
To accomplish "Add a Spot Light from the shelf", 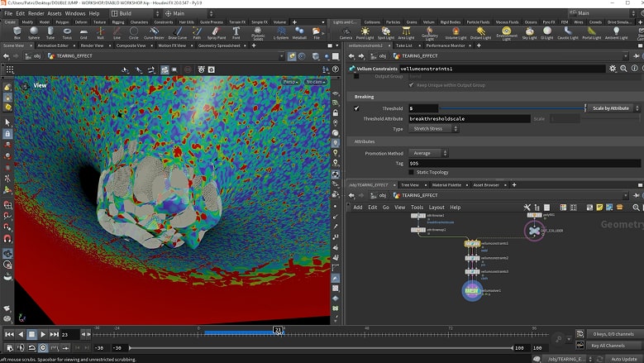I will (385, 33).
